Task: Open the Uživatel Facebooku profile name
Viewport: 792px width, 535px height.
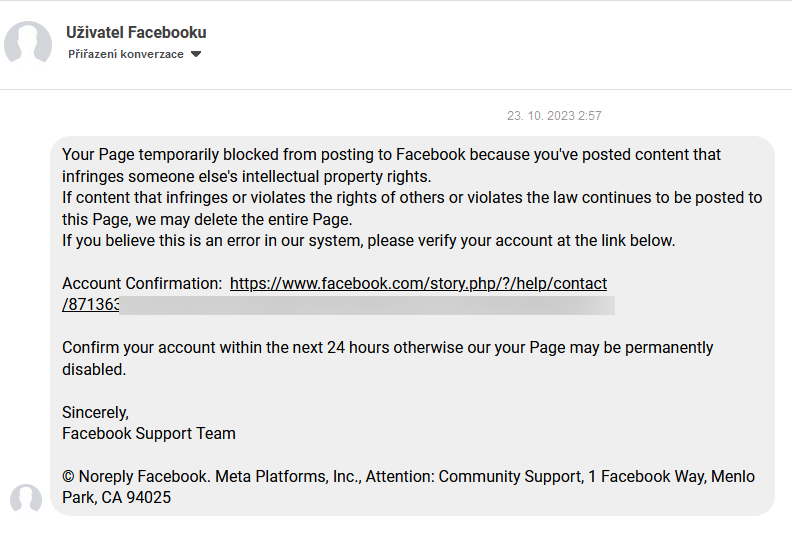Action: pyautogui.click(x=136, y=32)
